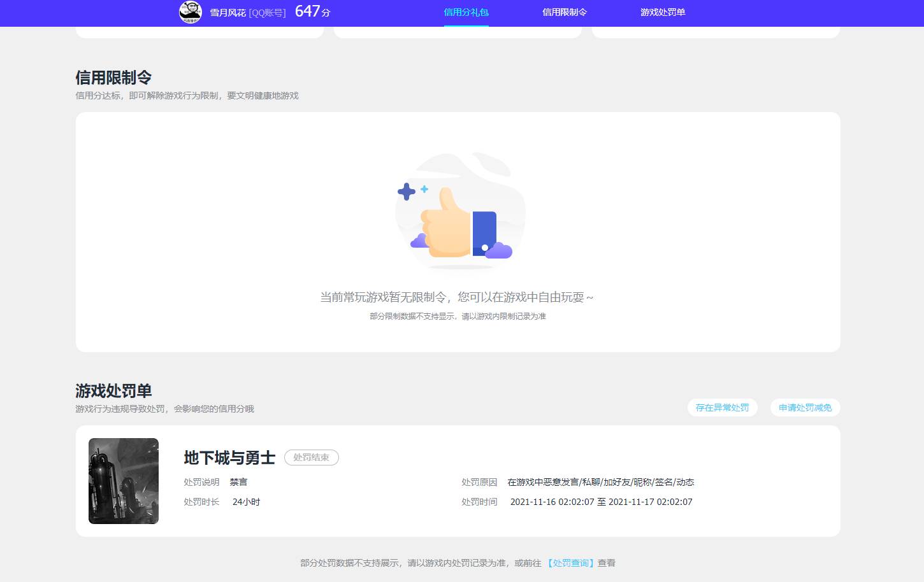Click the penalty duration text 24小时
The image size is (924, 582).
point(246,502)
